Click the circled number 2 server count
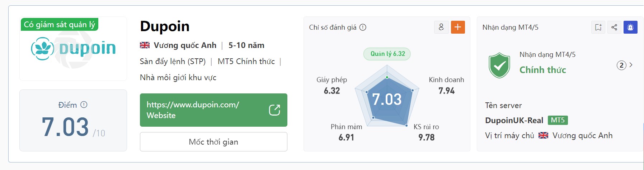 [621, 65]
